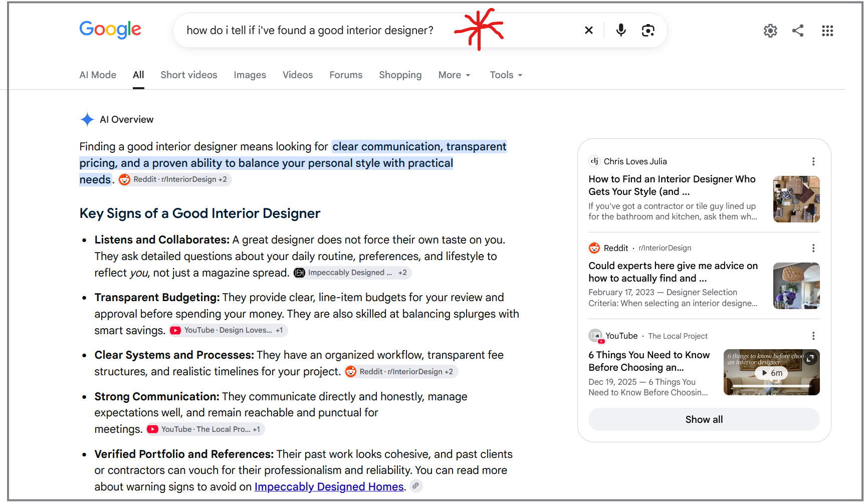This screenshot has height=504, width=864.
Task: Open the Shopping tab
Action: point(400,75)
